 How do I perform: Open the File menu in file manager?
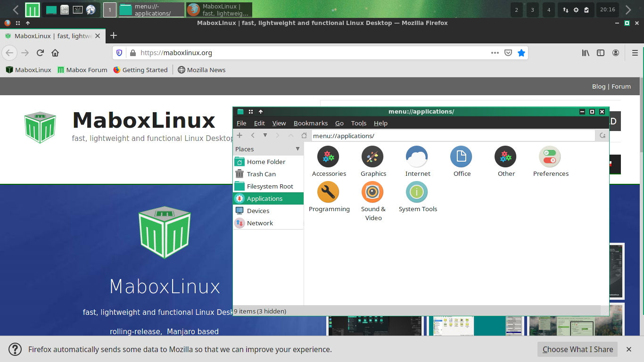(241, 123)
